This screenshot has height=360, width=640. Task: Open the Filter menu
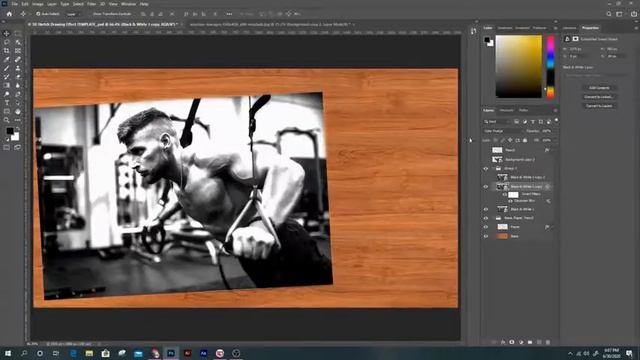click(91, 4)
